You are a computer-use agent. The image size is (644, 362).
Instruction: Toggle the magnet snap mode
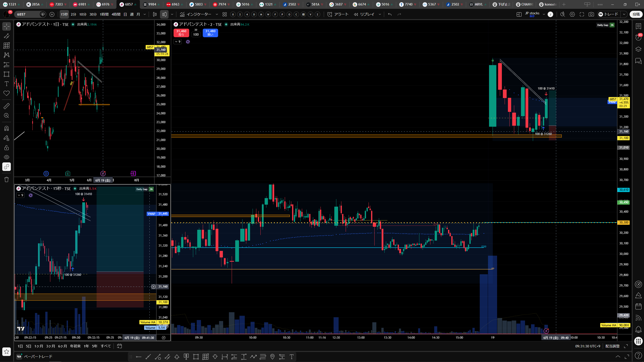[x=7, y=128]
